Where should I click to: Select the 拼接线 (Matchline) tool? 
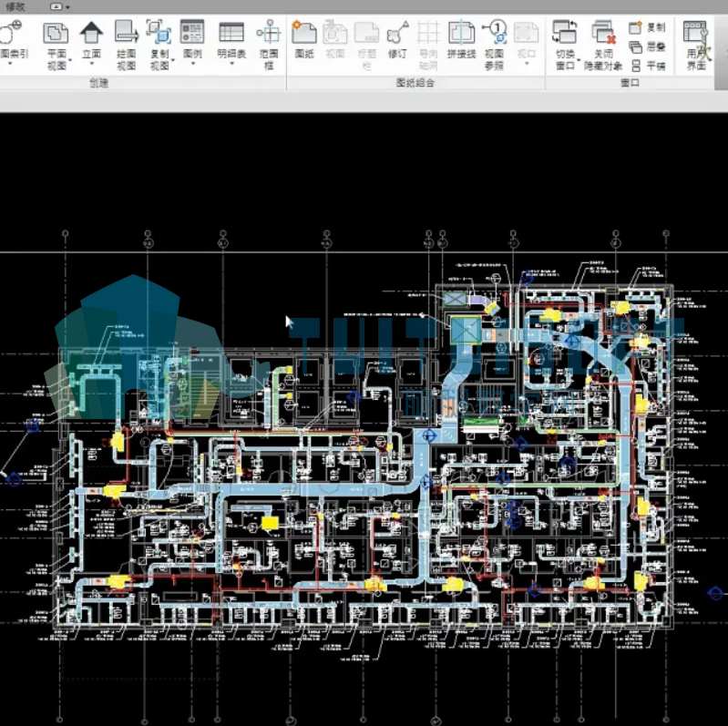click(x=462, y=40)
